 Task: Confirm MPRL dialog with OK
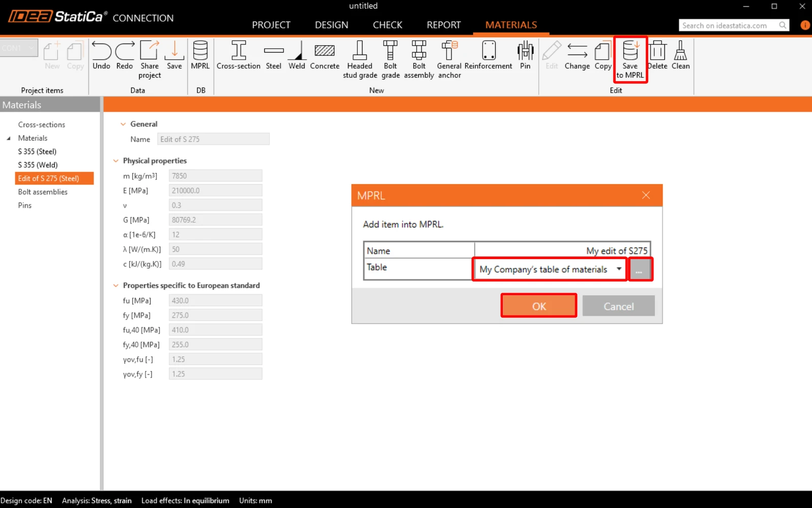coord(539,306)
